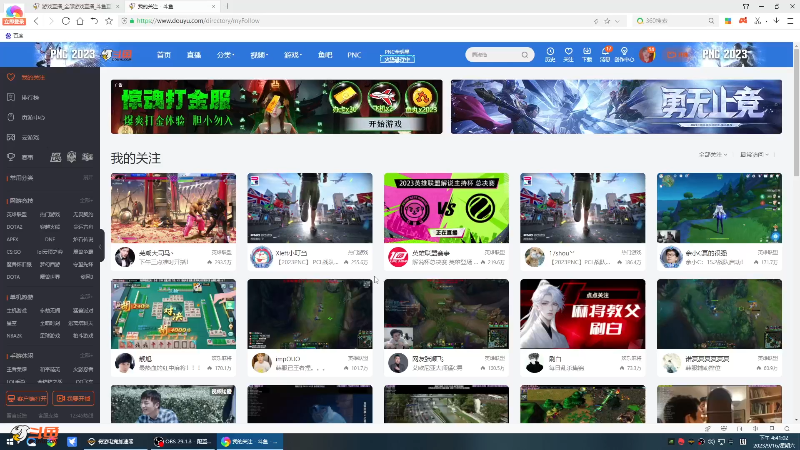Click the Douyu logo in header
The image size is (800, 450).
pyautogui.click(x=117, y=54)
